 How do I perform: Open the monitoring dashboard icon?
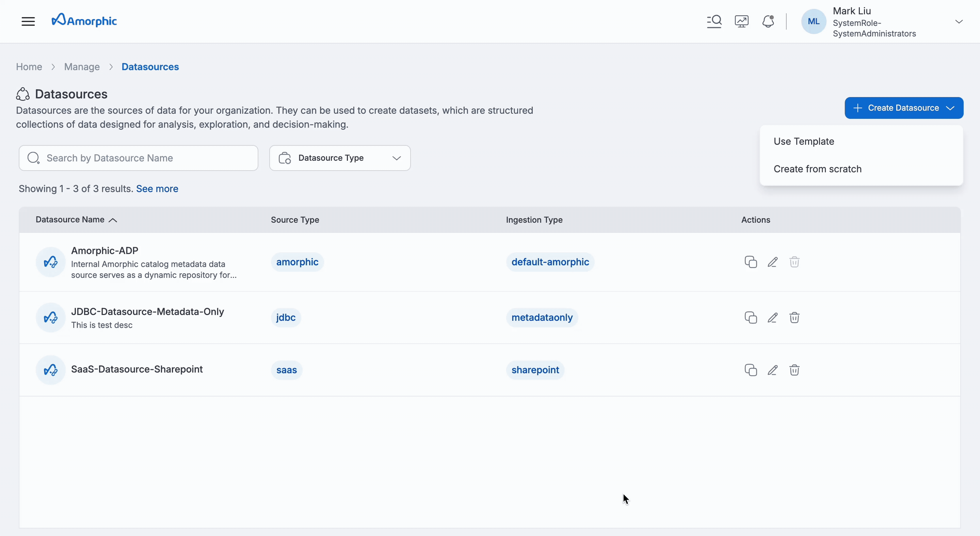pyautogui.click(x=741, y=21)
